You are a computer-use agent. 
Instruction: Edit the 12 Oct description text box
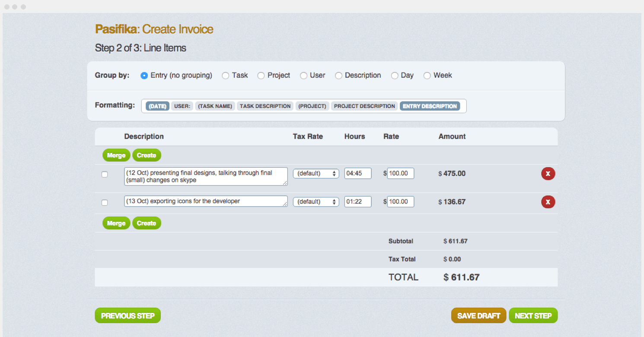[x=206, y=177]
